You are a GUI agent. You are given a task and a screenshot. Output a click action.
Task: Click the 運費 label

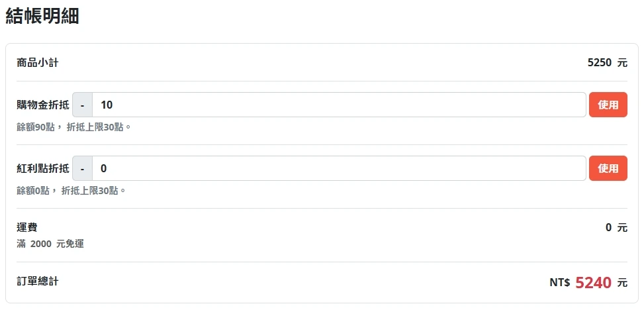[x=26, y=227]
